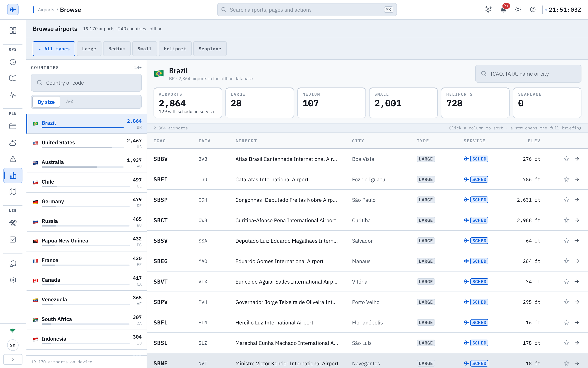This screenshot has height=368, width=588.
Task: Click the airplane app logo
Action: click(x=13, y=10)
